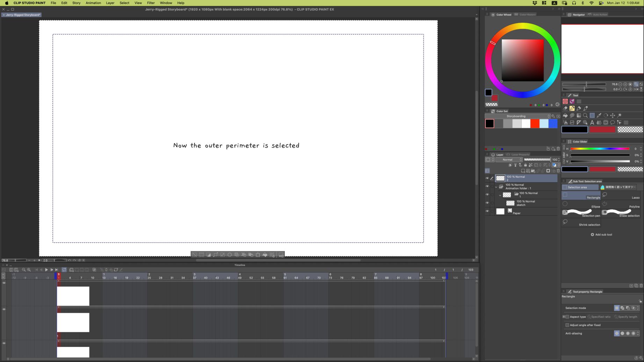The width and height of the screenshot is (644, 362).
Task: Zoom in the timeline
Action: 29,270
